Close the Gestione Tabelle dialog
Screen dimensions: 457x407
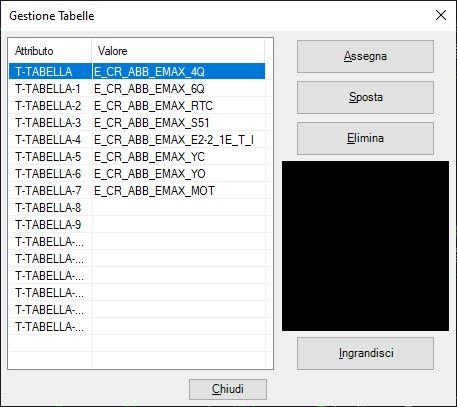click(x=441, y=15)
